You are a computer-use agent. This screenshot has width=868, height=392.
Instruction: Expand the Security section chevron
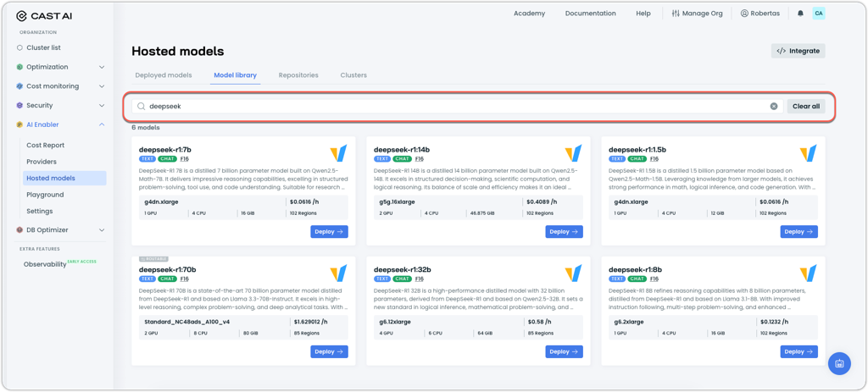[x=102, y=105]
